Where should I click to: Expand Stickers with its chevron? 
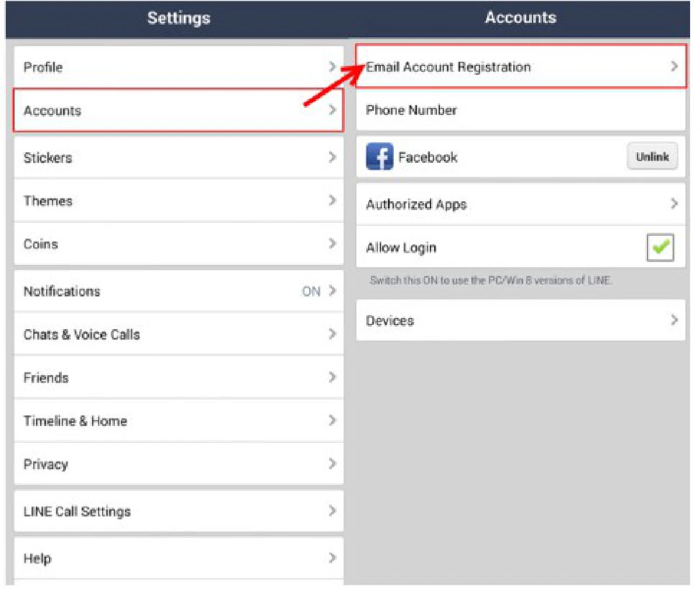click(x=332, y=157)
